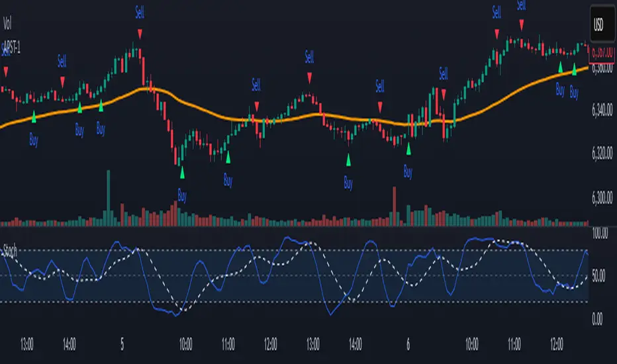Select the tallest green volume bar
The height and width of the screenshot is (364, 617).
(109, 198)
